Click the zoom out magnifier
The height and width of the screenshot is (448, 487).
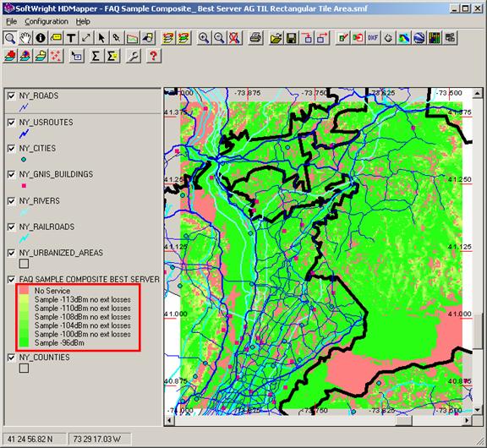coord(219,38)
